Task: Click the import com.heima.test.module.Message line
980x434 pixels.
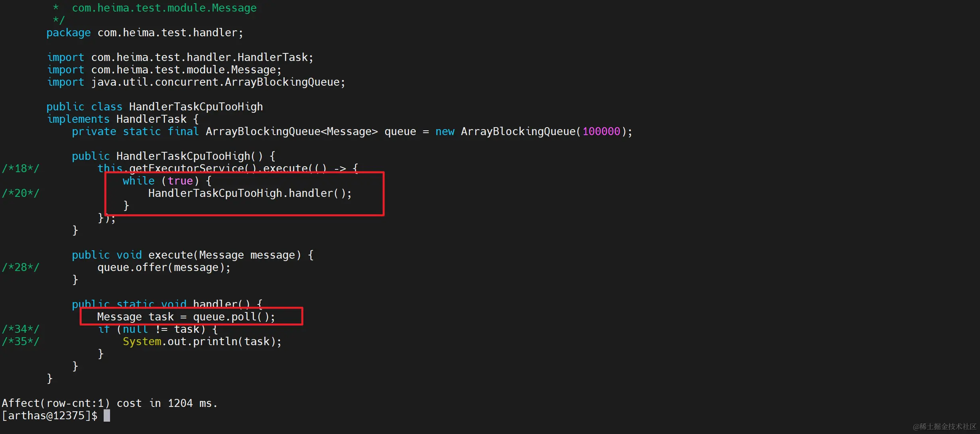Action: [164, 70]
